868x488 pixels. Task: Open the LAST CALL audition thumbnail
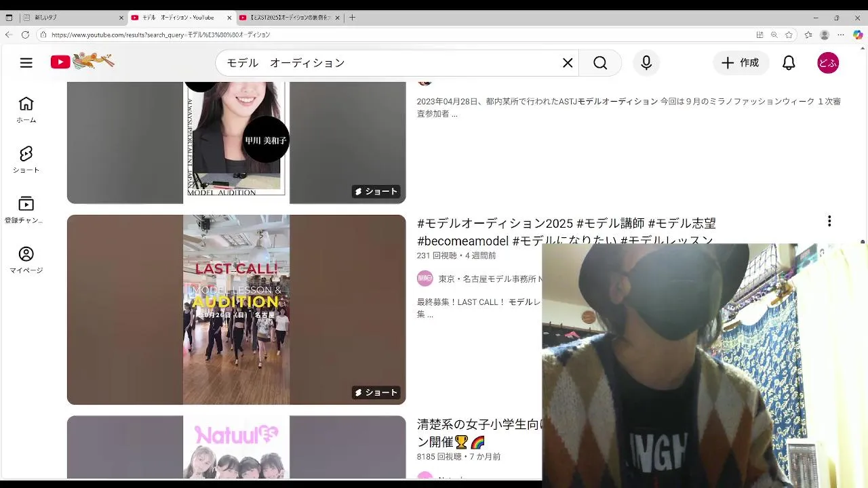[236, 310]
